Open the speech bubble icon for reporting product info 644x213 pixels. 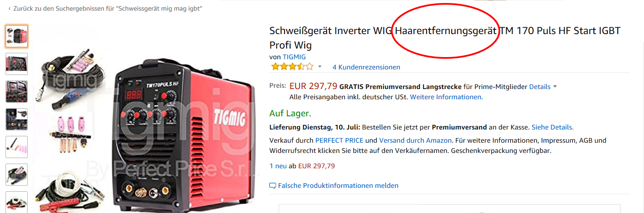273,186
